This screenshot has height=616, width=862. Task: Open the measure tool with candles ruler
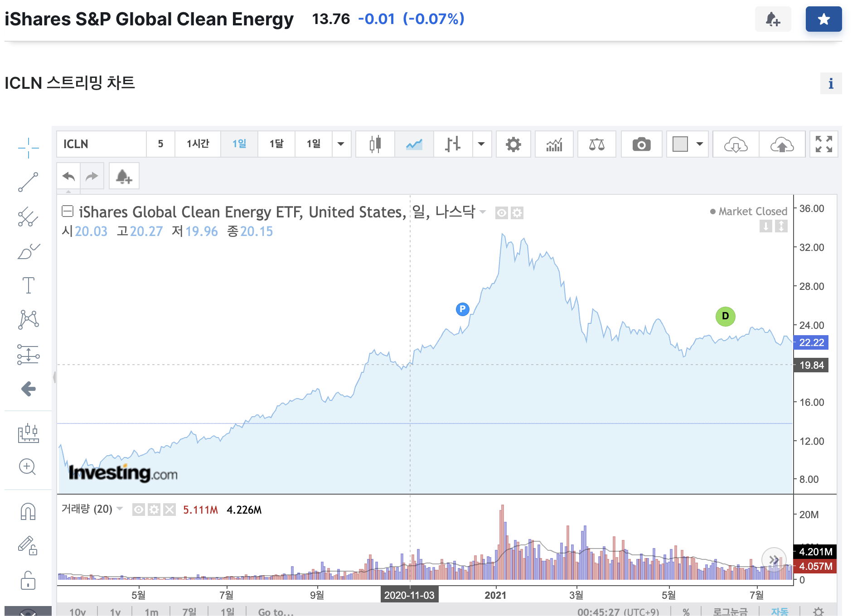click(28, 433)
